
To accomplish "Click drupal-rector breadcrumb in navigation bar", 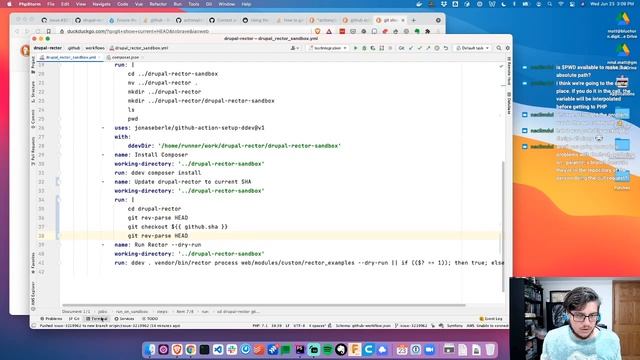I will point(48,48).
